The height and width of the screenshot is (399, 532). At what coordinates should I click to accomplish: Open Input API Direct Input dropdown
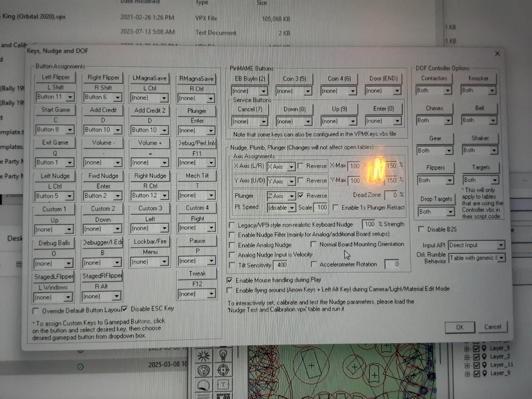[x=501, y=245]
